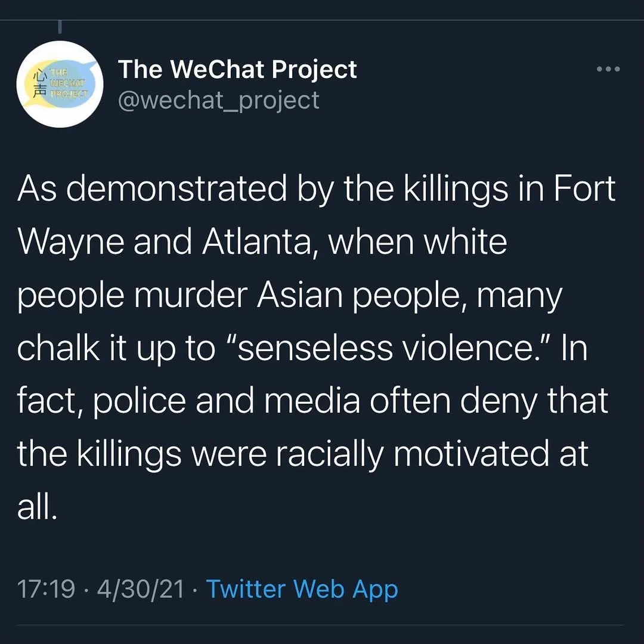The image size is (644, 644).
Task: Click the three-dot more options icon
Action: (x=608, y=69)
